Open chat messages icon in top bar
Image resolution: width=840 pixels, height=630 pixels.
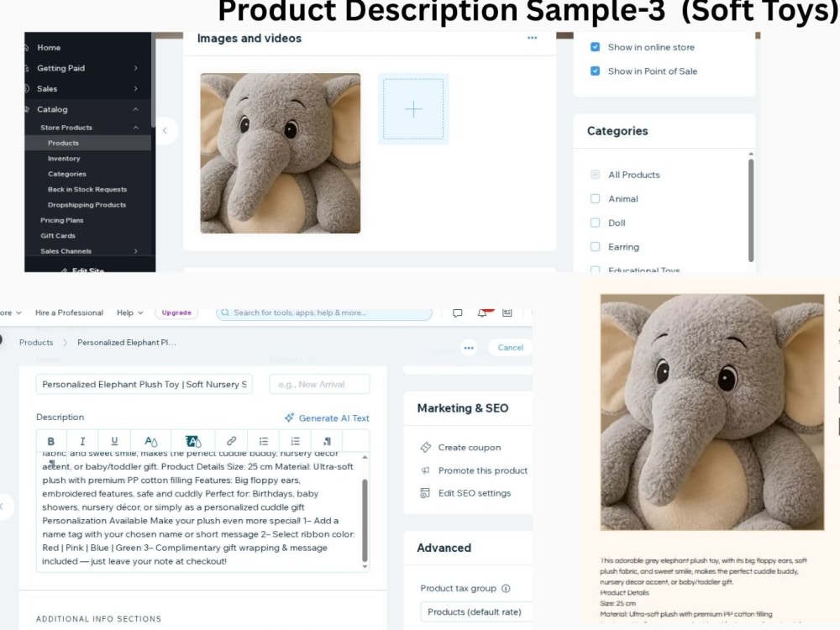pos(457,312)
